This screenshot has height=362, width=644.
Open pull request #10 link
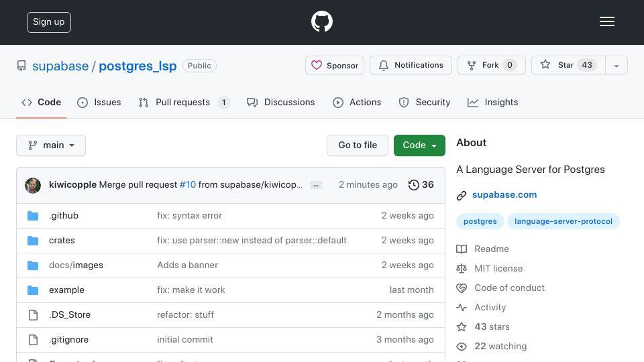coord(188,185)
